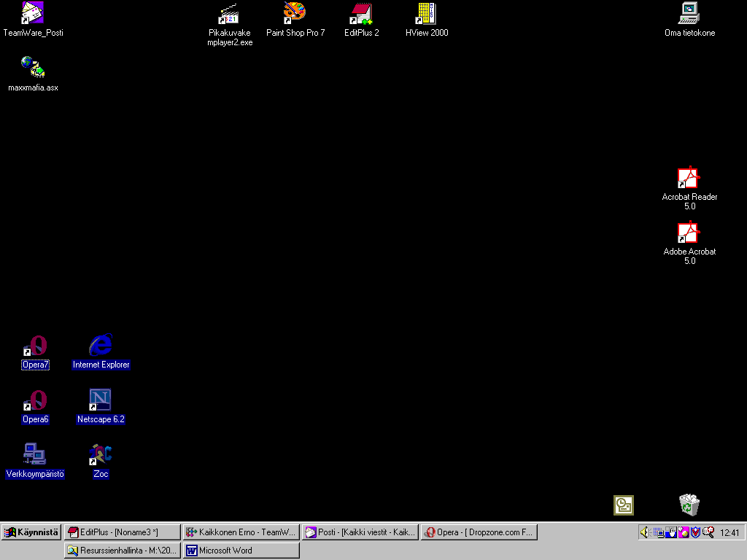Click the HView 2000 shortcut icon
This screenshot has height=560, width=747.
click(x=427, y=13)
